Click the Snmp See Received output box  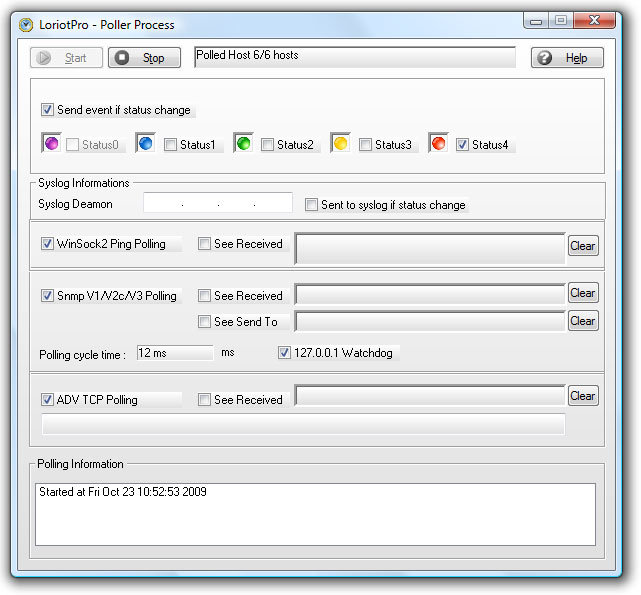click(x=430, y=294)
